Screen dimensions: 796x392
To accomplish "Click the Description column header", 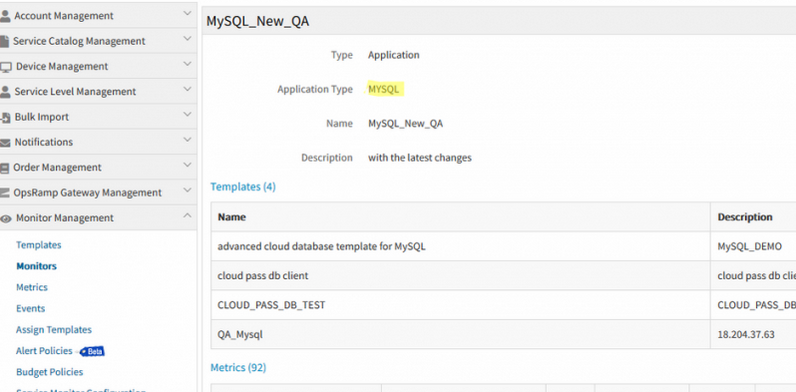I will click(745, 217).
